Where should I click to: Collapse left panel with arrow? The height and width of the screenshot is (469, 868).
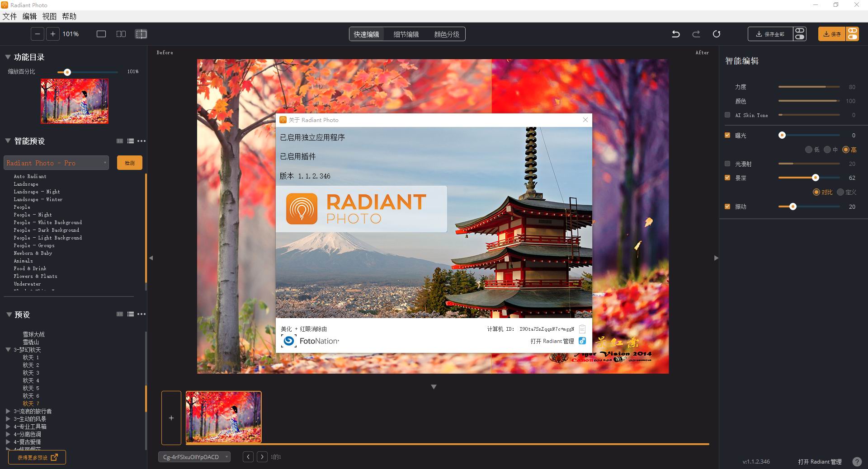click(151, 258)
